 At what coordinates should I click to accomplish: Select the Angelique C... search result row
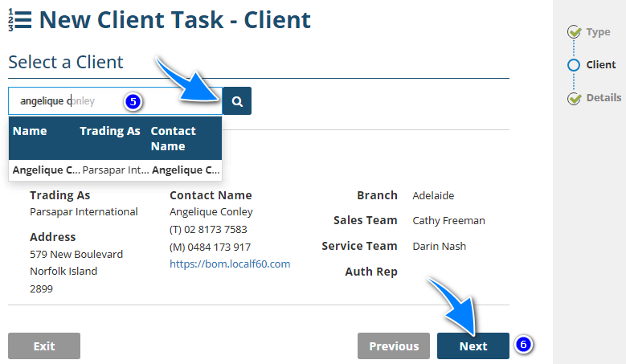(x=46, y=170)
